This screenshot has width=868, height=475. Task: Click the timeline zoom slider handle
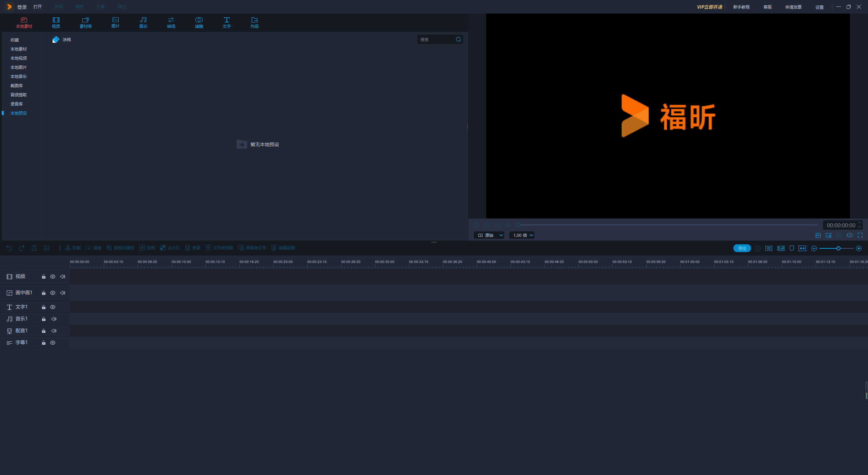(839, 249)
